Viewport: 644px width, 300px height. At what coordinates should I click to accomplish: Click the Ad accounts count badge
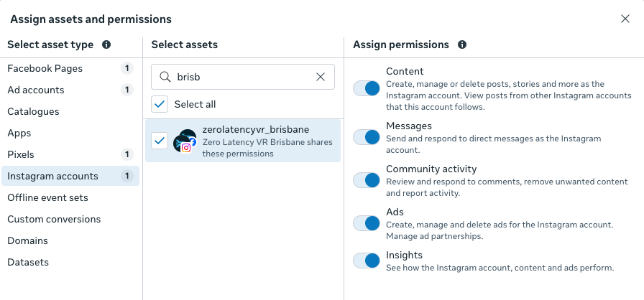[x=127, y=90]
